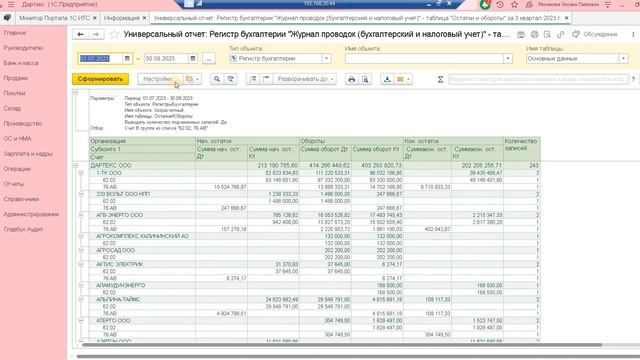Open favorites star icon in title bar
640x360 pixels.
[x=514, y=4]
